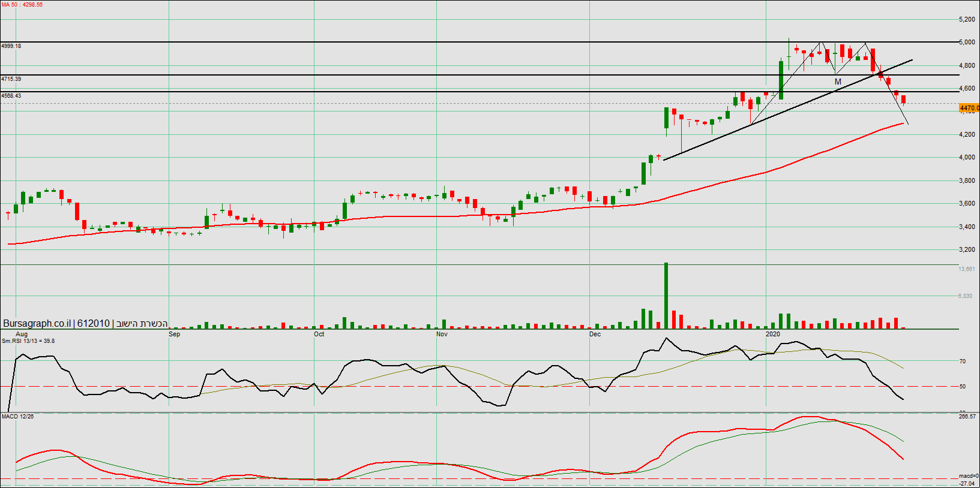This screenshot has height=488, width=980.
Task: Jump to the Oct time axis label
Action: click(319, 334)
